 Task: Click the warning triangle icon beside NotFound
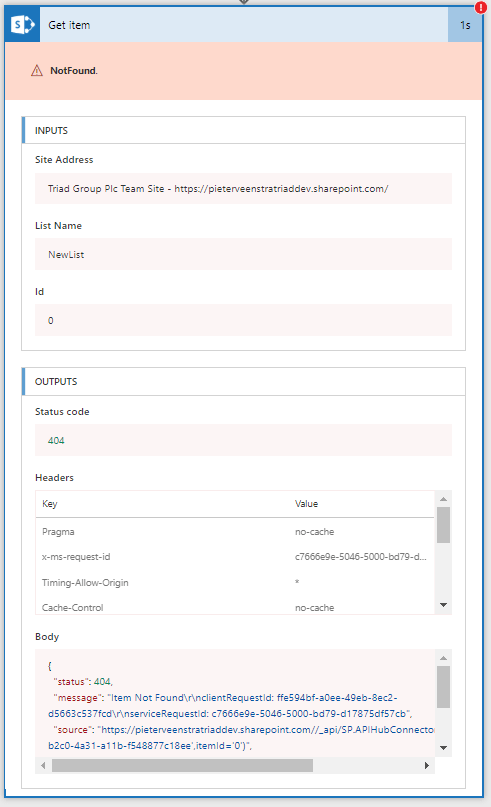point(37,71)
